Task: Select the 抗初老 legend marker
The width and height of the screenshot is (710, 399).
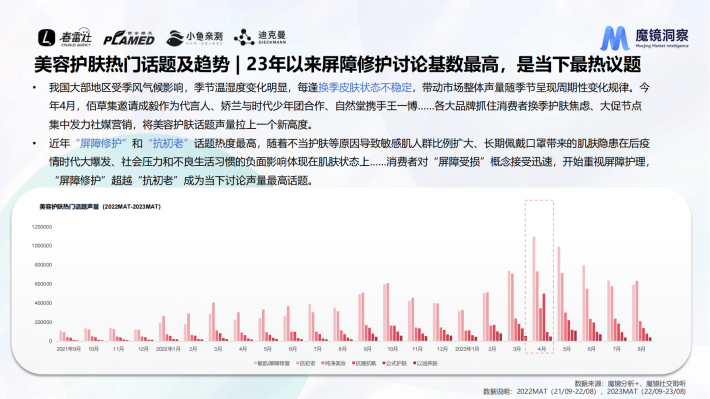Action: pos(297,363)
